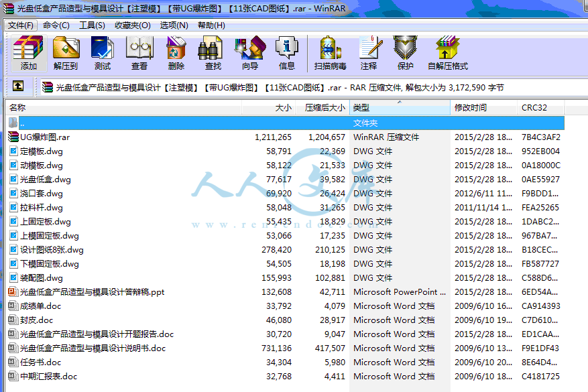Click packed size value 210,125
Image resolution: width=588 pixels, height=392 pixels.
330,249
